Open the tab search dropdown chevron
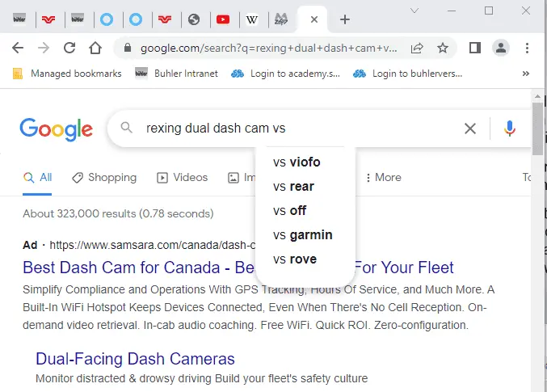Viewport: 547px width, 392px height. click(414, 11)
